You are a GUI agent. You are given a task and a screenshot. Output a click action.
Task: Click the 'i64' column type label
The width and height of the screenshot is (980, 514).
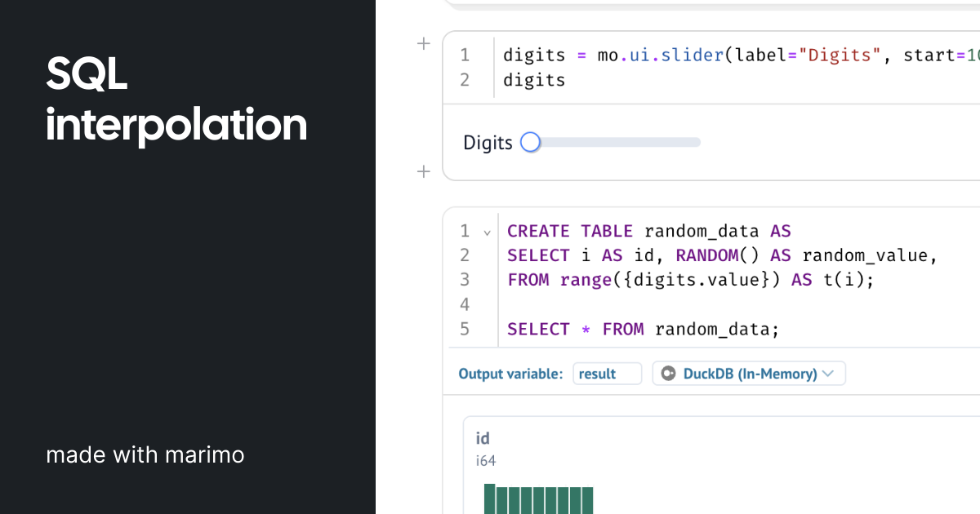486,461
